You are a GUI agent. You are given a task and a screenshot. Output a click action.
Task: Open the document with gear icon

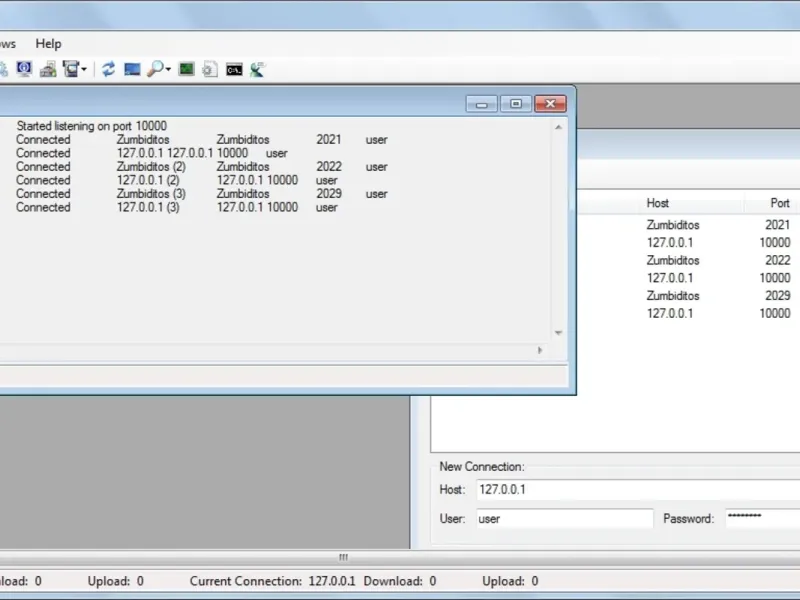pos(210,69)
